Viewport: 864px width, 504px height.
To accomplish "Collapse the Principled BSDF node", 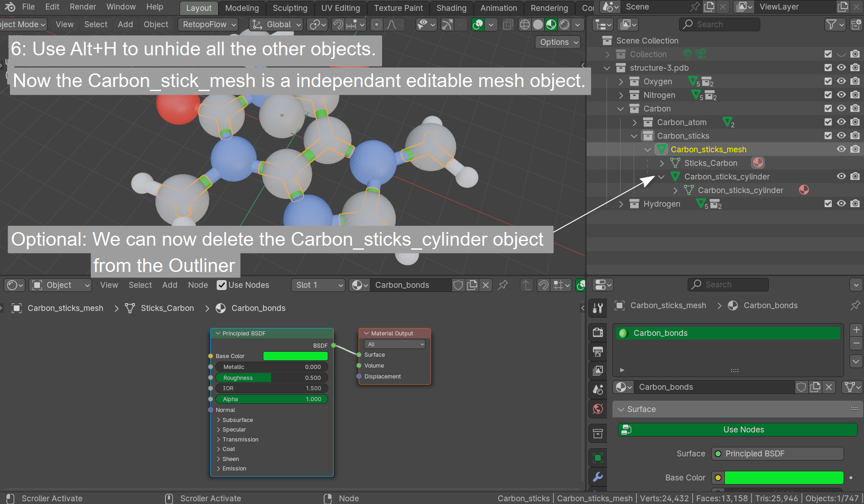I will pos(218,334).
